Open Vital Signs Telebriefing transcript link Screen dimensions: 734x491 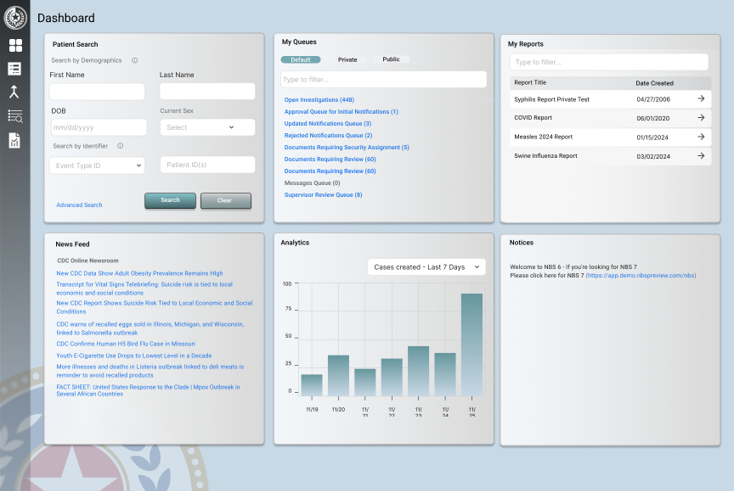click(x=145, y=288)
